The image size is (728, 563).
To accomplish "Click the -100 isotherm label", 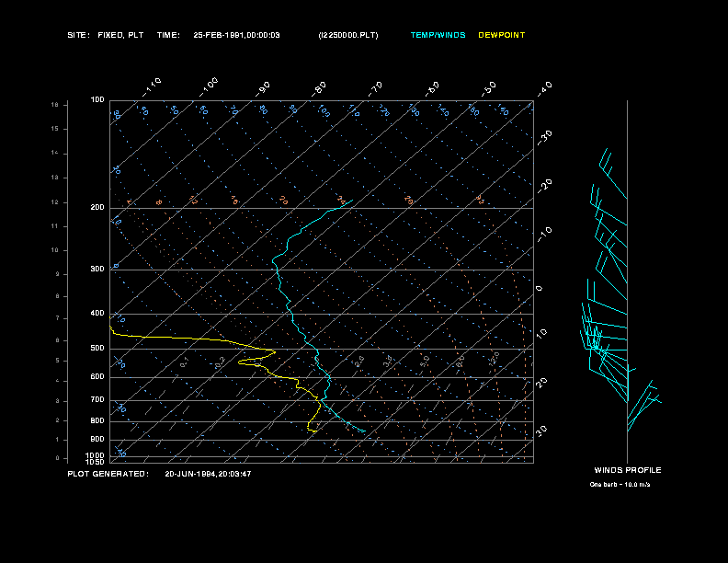I will 209,87.
